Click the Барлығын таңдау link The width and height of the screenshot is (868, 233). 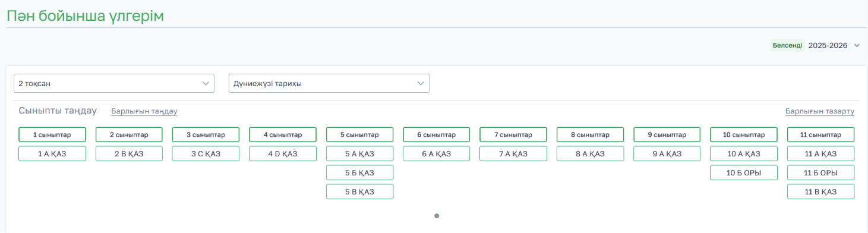click(144, 111)
